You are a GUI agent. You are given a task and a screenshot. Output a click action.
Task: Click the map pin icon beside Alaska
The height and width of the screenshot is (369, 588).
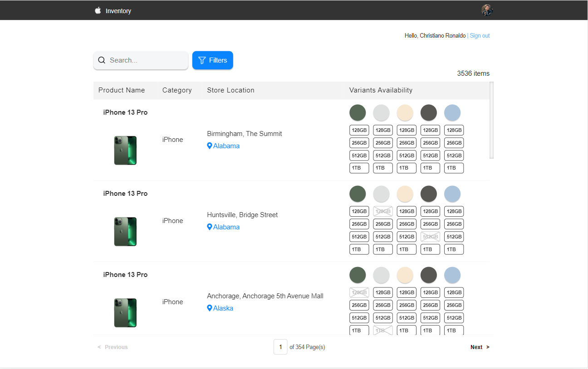[210, 308]
